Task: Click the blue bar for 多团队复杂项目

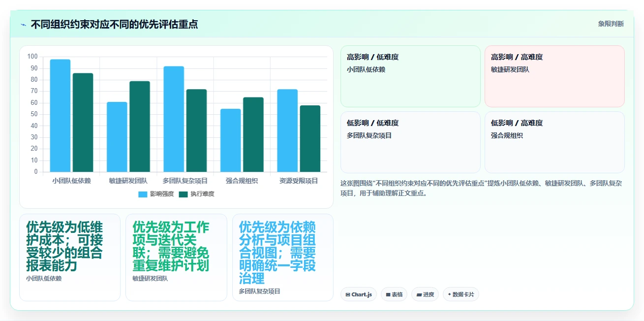Action: click(174, 119)
